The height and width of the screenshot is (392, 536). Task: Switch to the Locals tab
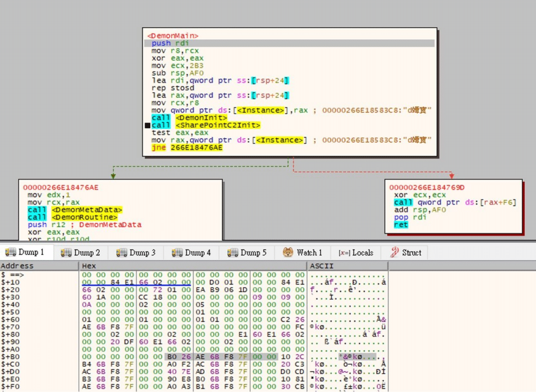[x=355, y=253]
